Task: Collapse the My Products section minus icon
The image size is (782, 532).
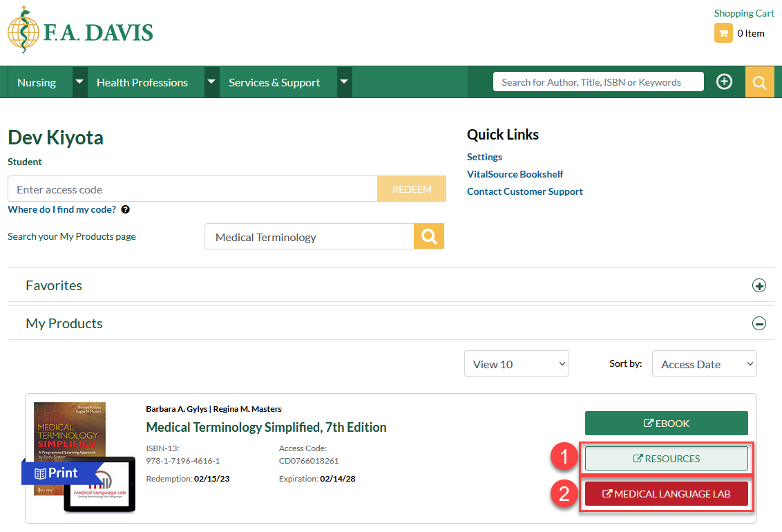Action: (x=759, y=323)
